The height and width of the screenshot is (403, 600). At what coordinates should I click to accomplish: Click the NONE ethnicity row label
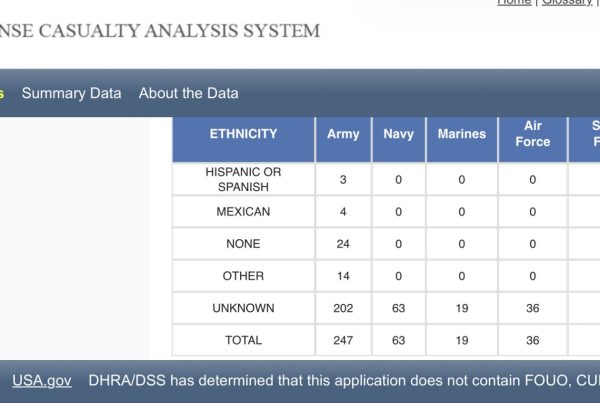[x=243, y=244]
